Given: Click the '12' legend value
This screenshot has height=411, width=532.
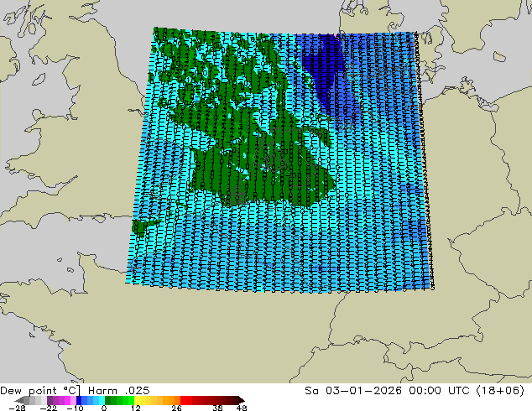Looking at the screenshot, I should [x=136, y=408].
